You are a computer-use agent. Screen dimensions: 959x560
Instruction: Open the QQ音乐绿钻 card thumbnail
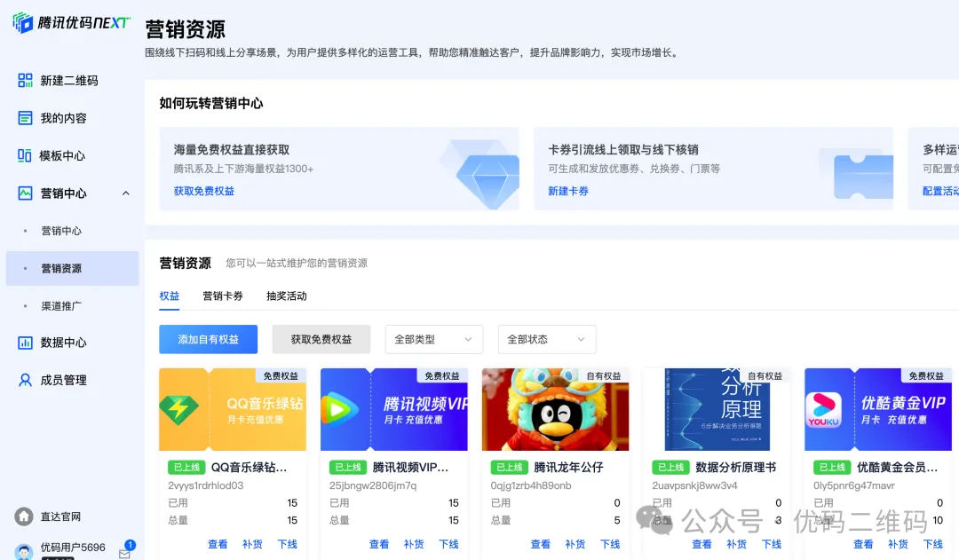click(233, 410)
